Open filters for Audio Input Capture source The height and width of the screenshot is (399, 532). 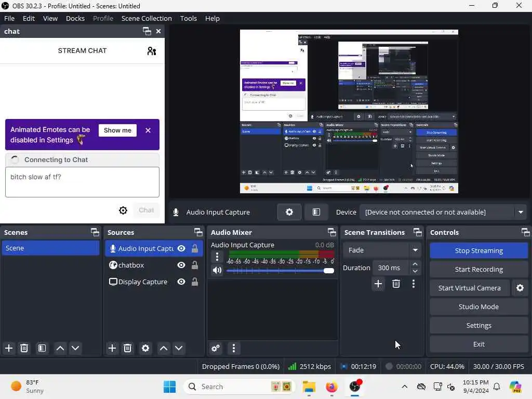(x=316, y=212)
